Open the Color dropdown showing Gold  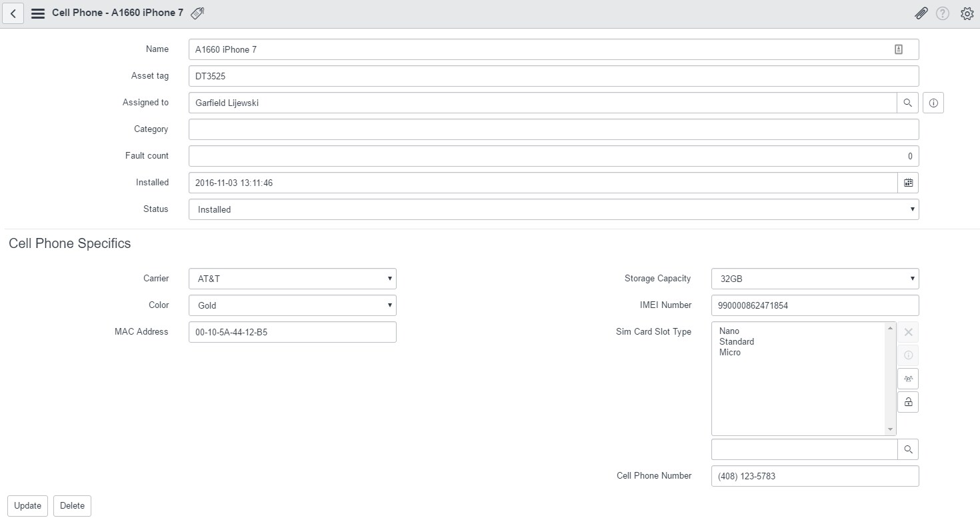pyautogui.click(x=292, y=305)
